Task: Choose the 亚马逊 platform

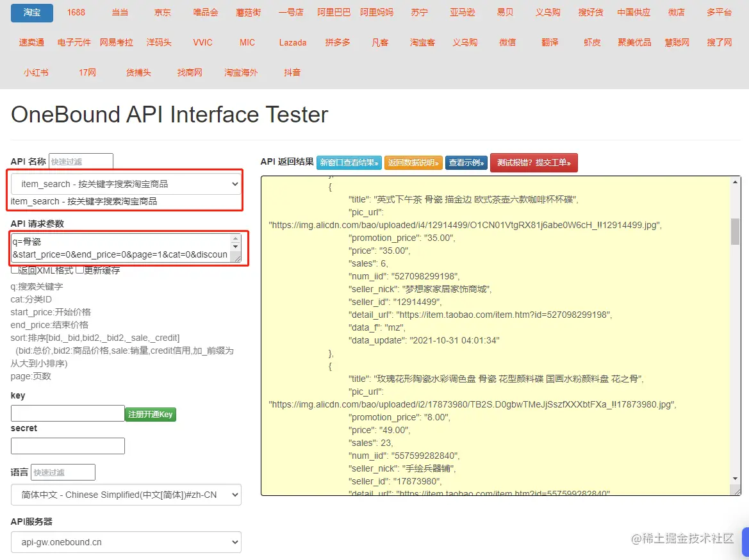Action: click(463, 13)
